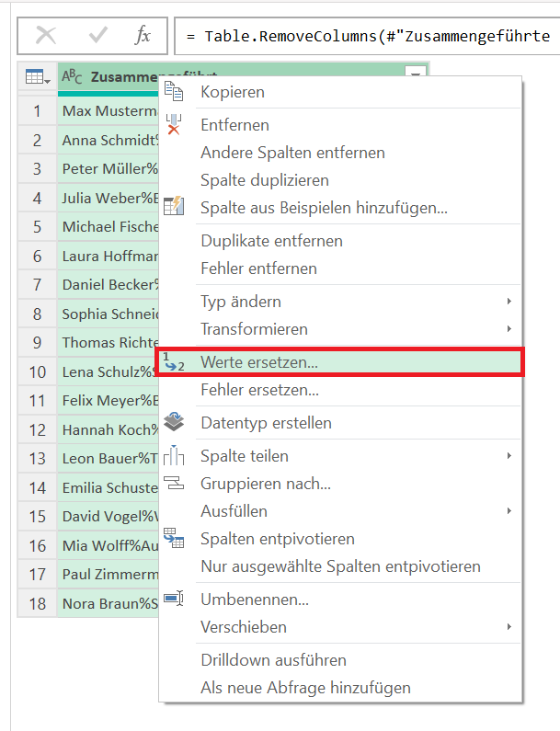Click into the formula bar field
The image size is (560, 731).
[368, 36]
